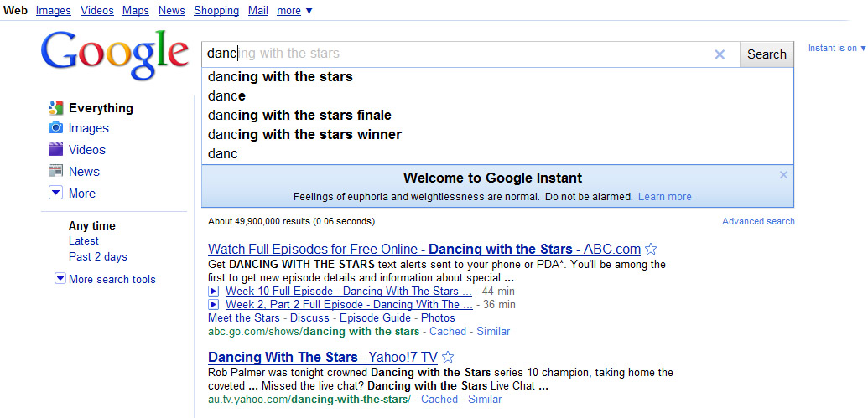Expand More search tools

(x=60, y=279)
